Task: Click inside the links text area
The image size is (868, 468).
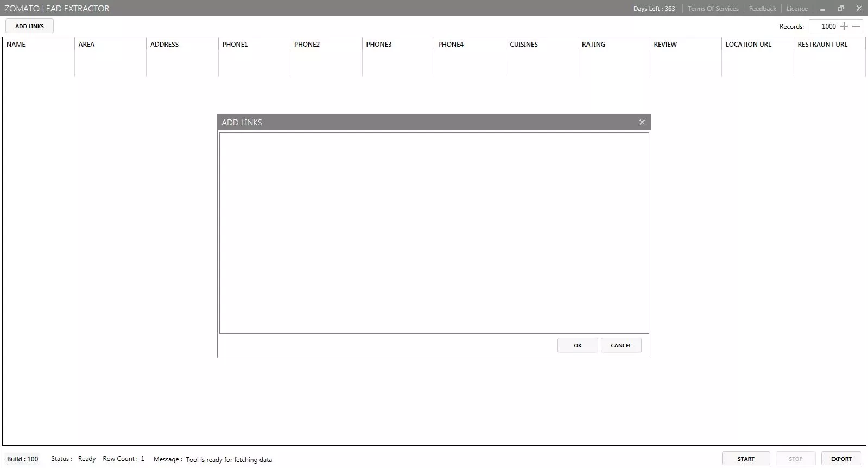Action: tap(434, 233)
